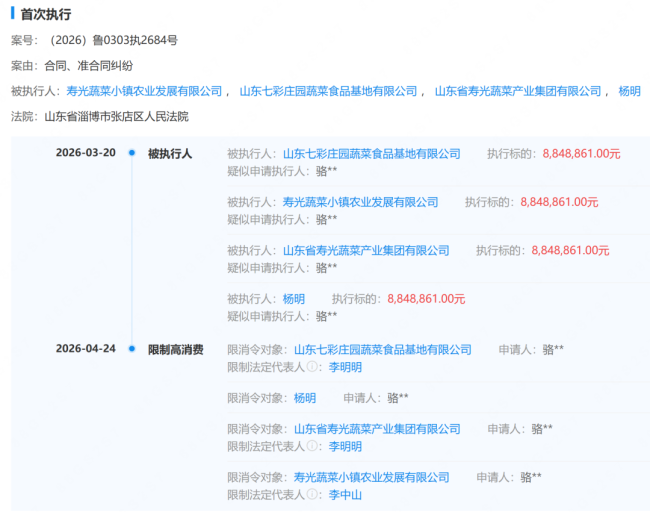Open 山东省寿光蔬菜产业集团有限公司 link in the header 被执行人 row
Screen dimensions: 650x512
[518, 91]
